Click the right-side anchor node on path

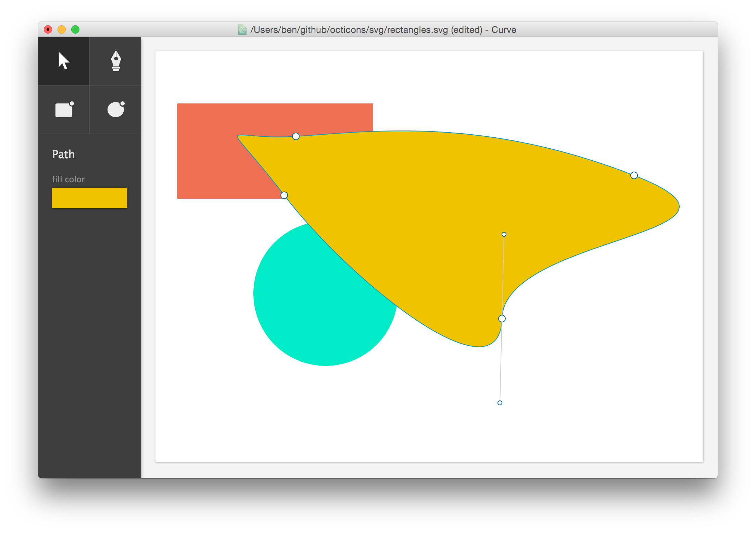click(634, 175)
